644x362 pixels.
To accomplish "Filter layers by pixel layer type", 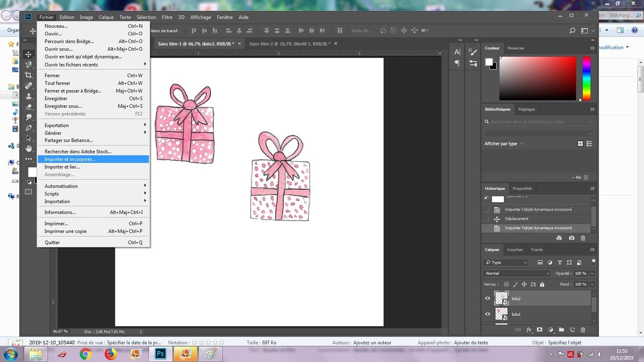I will [x=539, y=262].
